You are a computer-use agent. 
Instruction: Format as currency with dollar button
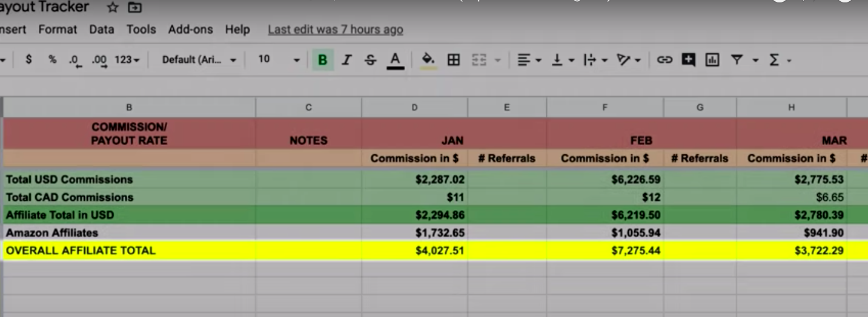(28, 60)
